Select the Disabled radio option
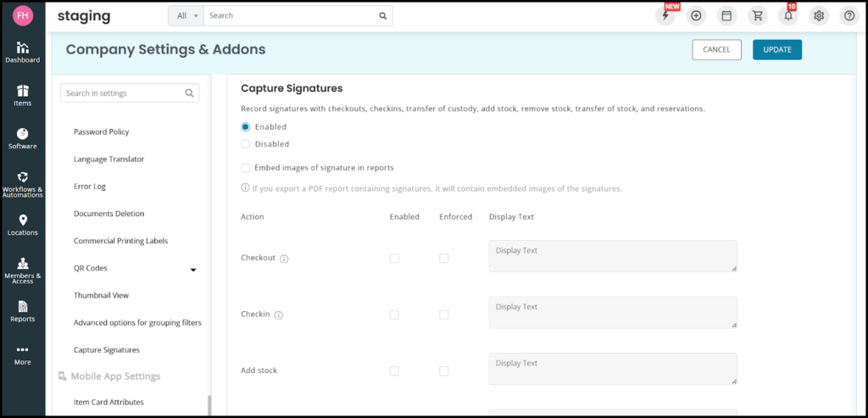 pos(246,144)
